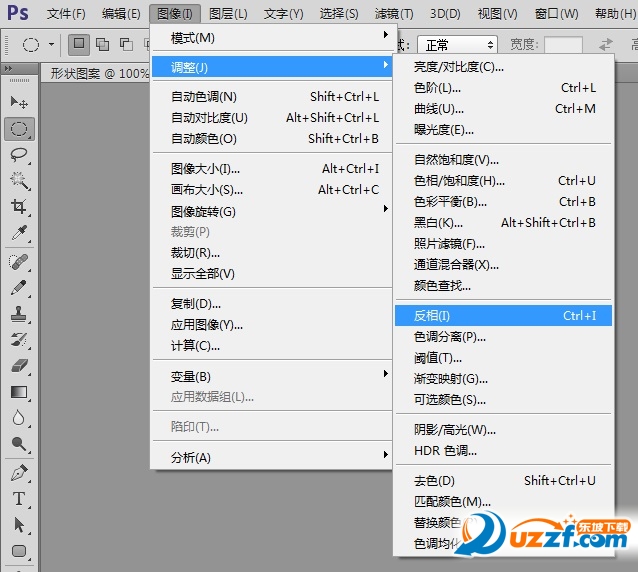
Task: Switch to the 形状图案 document tab
Action: (96, 73)
